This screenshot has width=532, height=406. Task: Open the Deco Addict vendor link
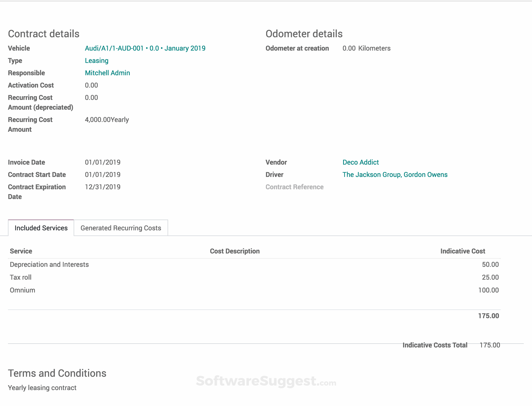[x=361, y=162]
